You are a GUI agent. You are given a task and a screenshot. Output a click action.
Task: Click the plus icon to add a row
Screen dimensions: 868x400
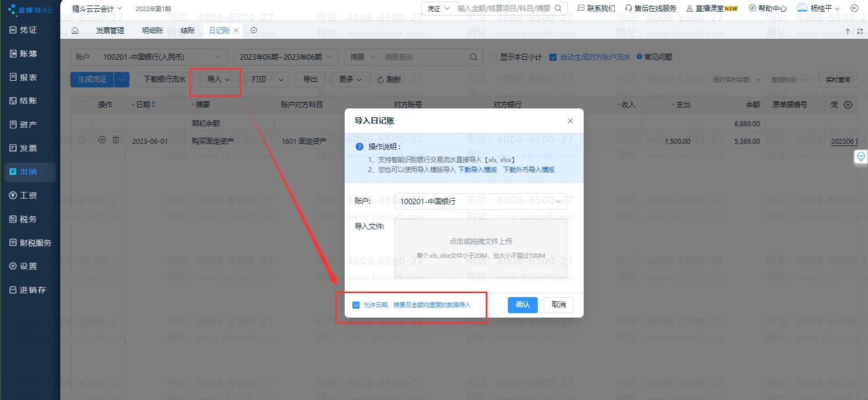click(x=102, y=140)
